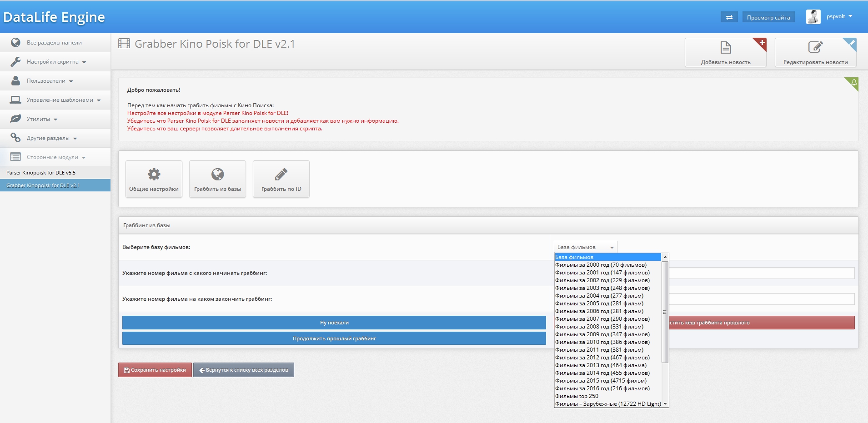Click scrollbar up arrow in film list
The height and width of the screenshot is (423, 868).
665,257
